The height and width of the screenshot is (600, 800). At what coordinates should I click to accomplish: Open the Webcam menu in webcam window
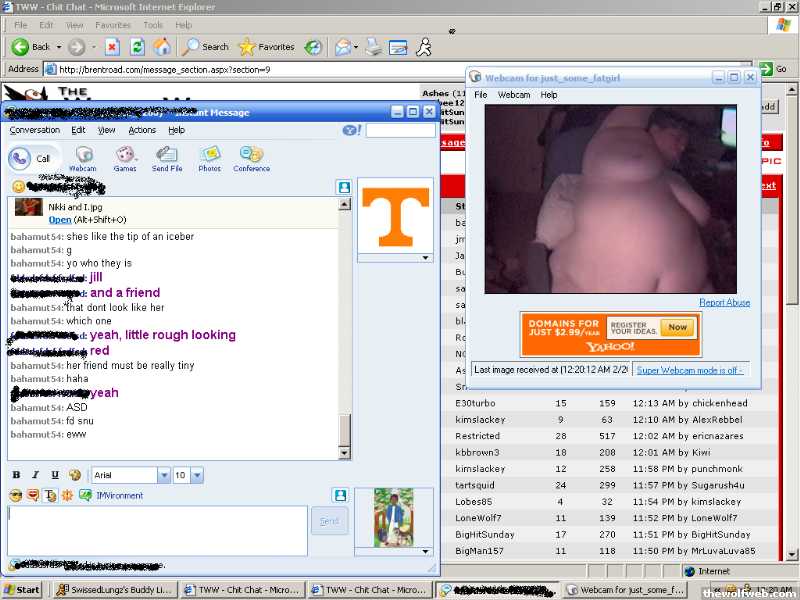(x=514, y=95)
